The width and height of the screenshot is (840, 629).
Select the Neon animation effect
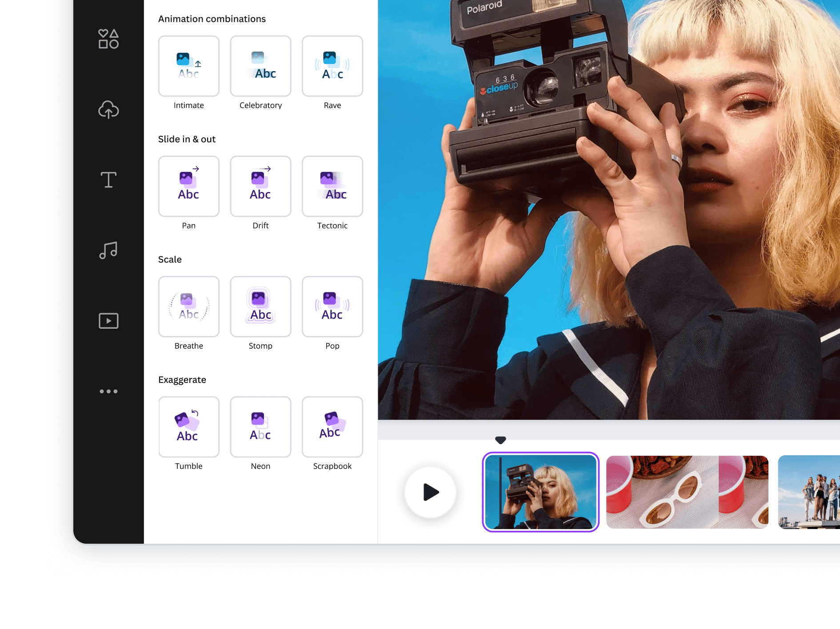[260, 426]
